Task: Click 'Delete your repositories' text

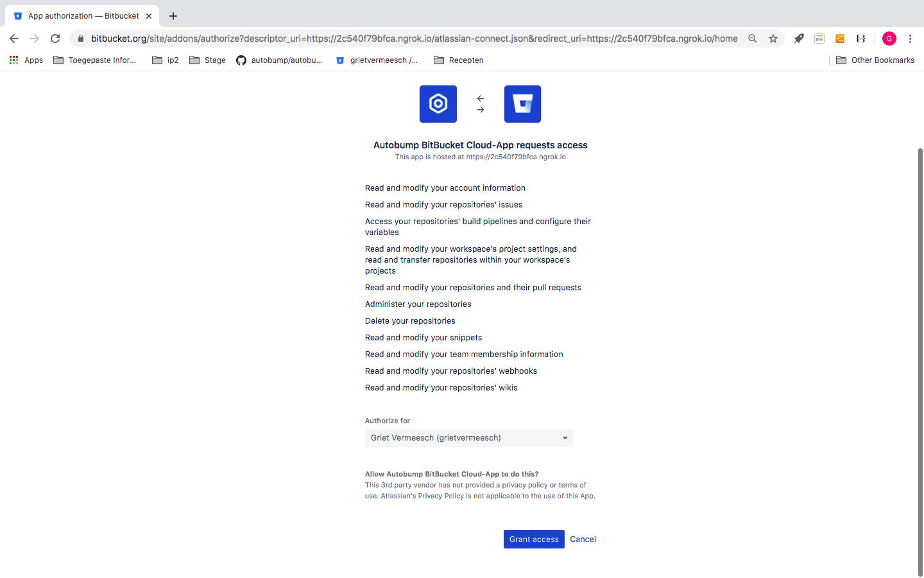Action: pyautogui.click(x=410, y=321)
